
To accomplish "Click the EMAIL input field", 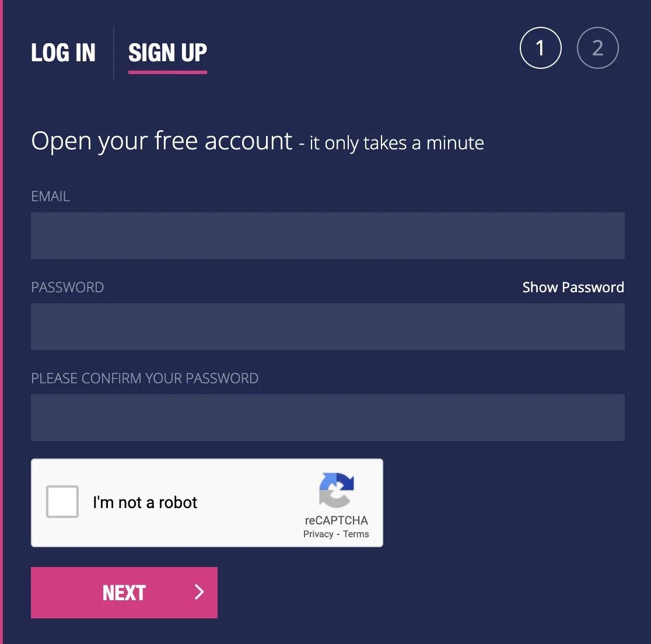I will 328,236.
